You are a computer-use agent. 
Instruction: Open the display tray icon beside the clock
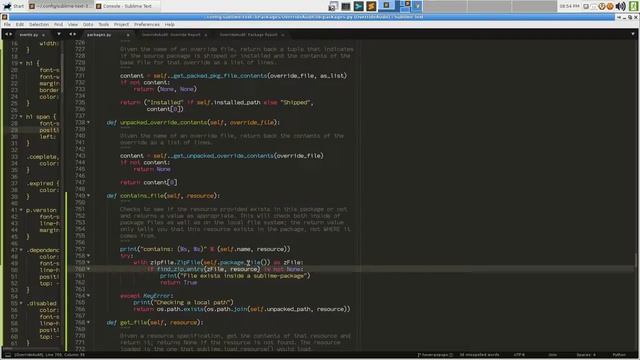586,6
